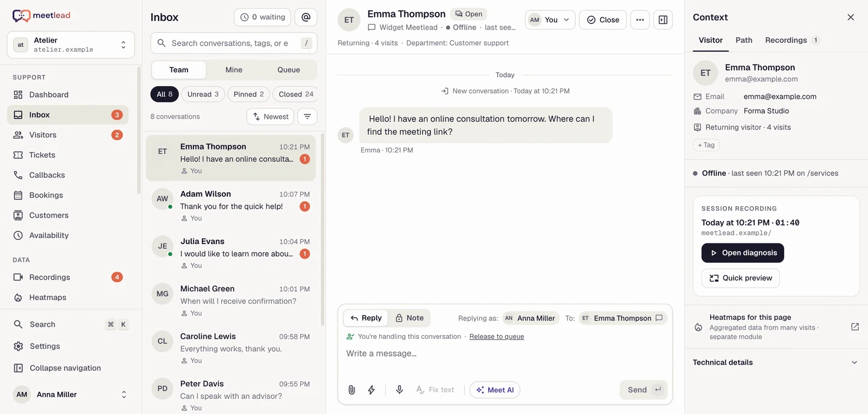Viewport: 868px width, 414px height.
Task: Open Heatmaps in the sidebar
Action: pos(68,297)
